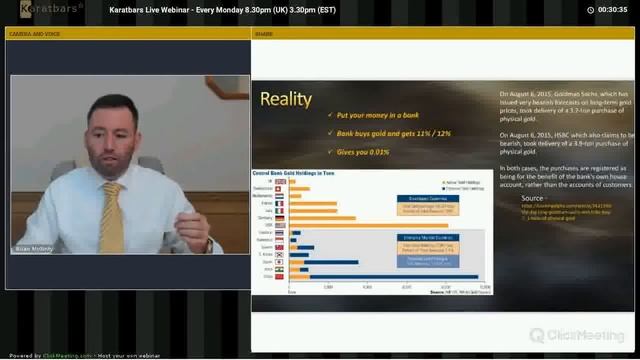Screen dimensions: 640x360
Task: Click the HSBC paragraph on the slide
Action: pos(567,143)
